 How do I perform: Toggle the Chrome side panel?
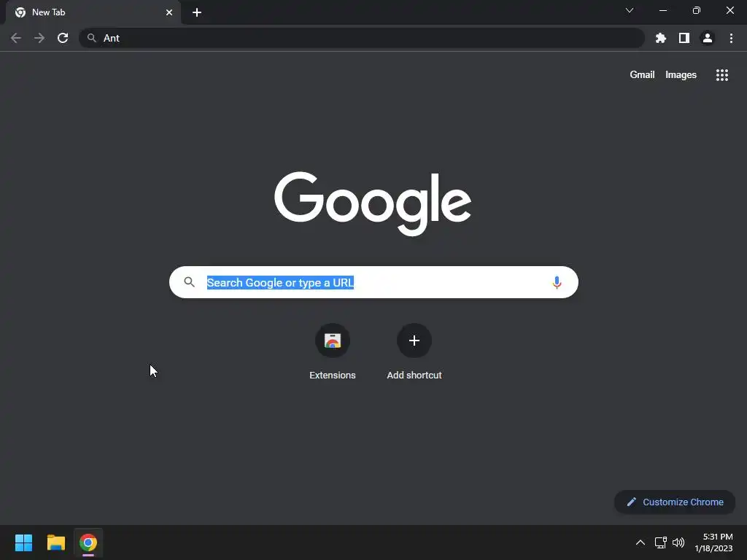[x=684, y=38]
